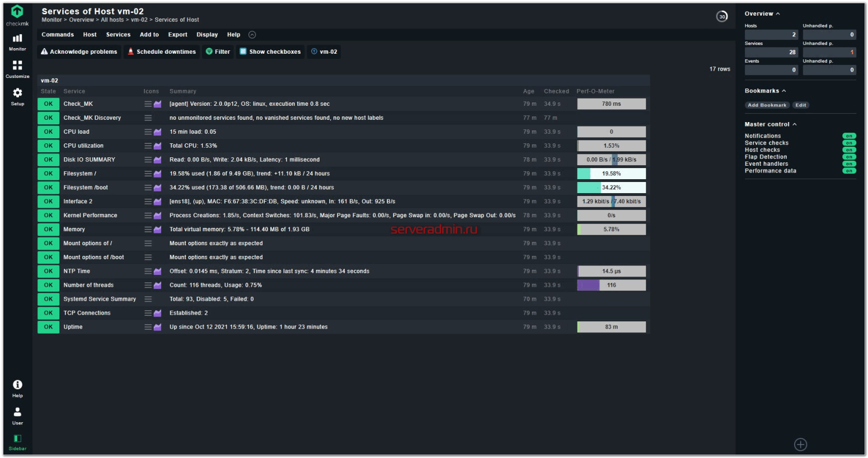Open the Help info icon
Screen dimensions: 868x458
click(x=17, y=385)
